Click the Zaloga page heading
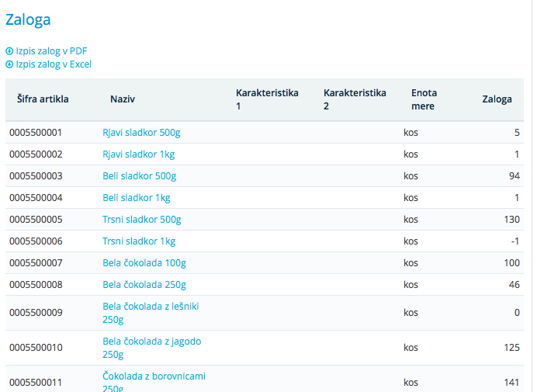Image resolution: width=551 pixels, height=392 pixels. point(28,21)
